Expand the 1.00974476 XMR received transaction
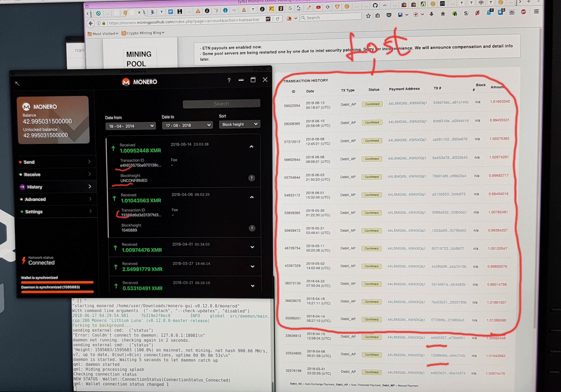561x392 pixels. [252, 247]
